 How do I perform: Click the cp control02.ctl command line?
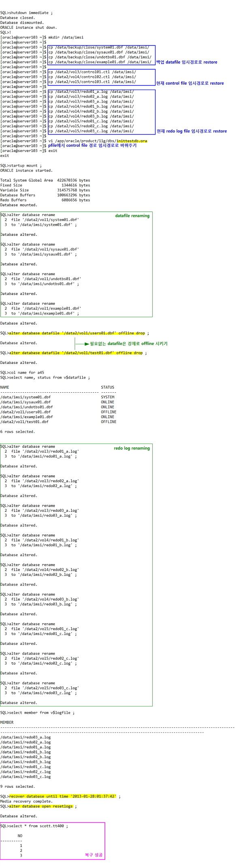92,77
